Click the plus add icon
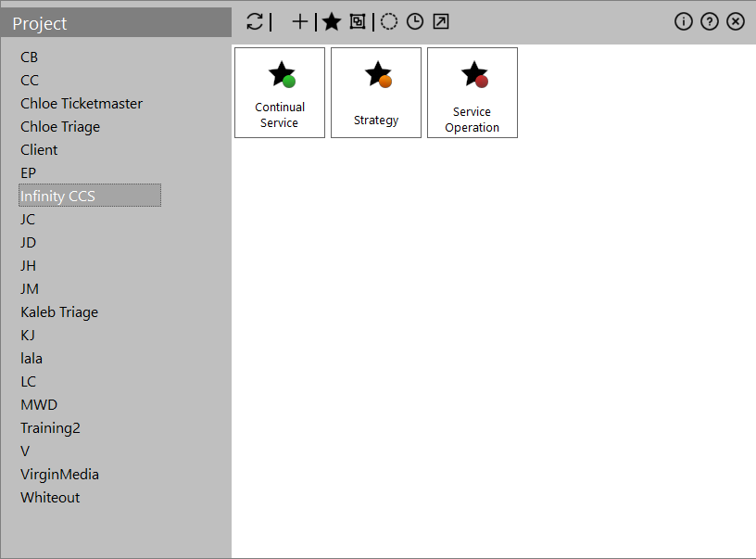Image resolution: width=756 pixels, height=559 pixels. coord(300,21)
